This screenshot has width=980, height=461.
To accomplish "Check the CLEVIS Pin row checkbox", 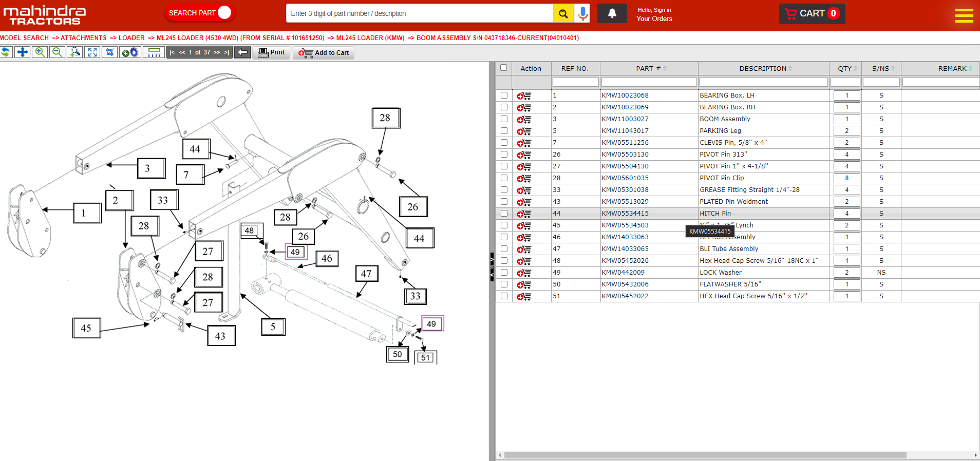I will pos(504,143).
